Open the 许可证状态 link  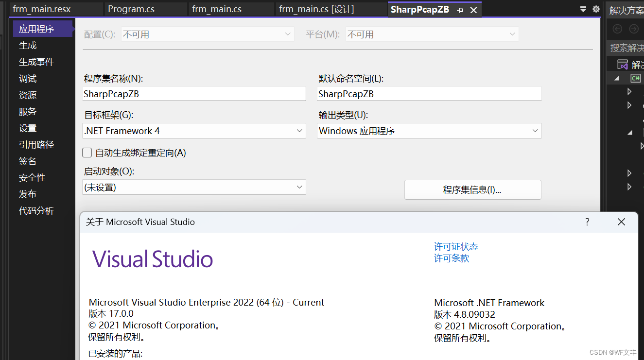click(x=456, y=246)
